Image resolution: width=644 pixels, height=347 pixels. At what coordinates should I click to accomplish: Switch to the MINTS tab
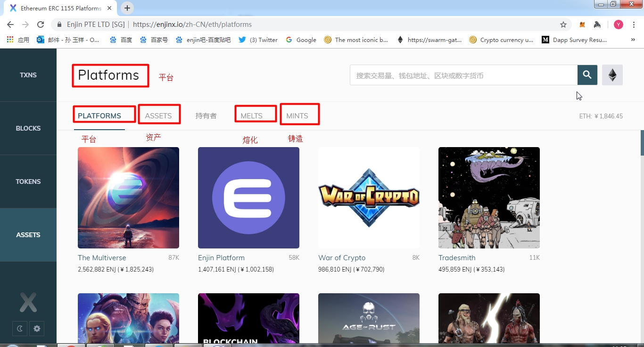click(x=297, y=116)
